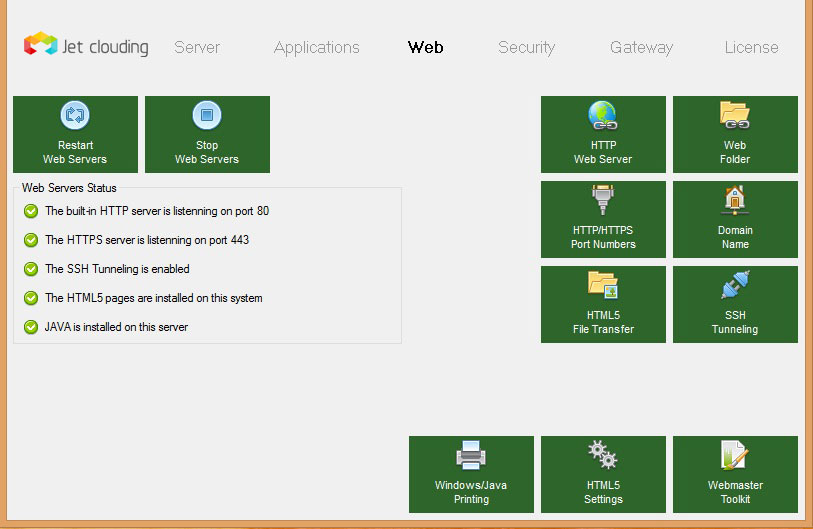Open HTML5 File Transfer folder icon
Image resolution: width=813 pixels, height=529 pixels.
coord(603,285)
